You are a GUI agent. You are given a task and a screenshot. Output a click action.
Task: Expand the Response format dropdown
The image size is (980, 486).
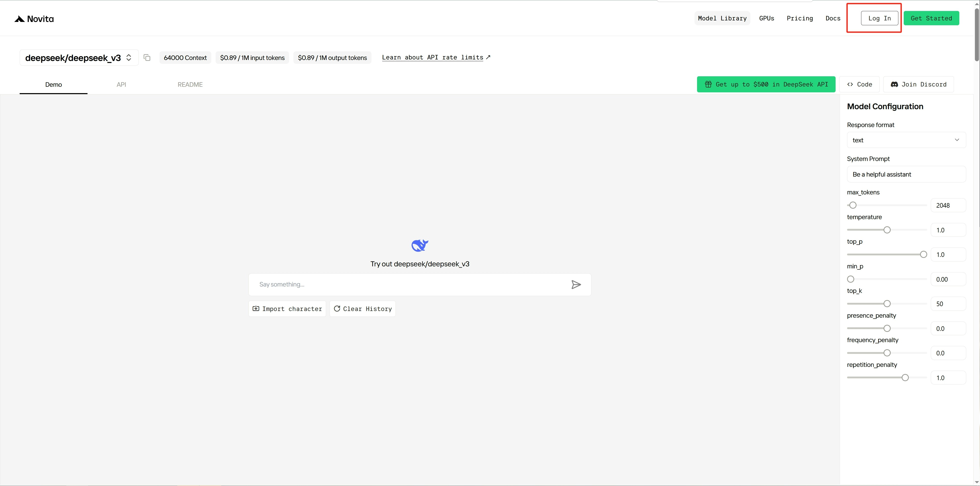point(906,140)
